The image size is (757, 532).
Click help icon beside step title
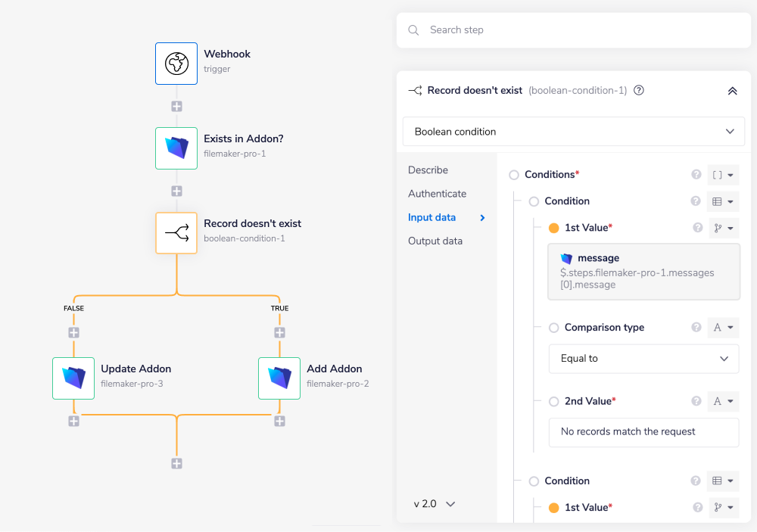tap(639, 90)
